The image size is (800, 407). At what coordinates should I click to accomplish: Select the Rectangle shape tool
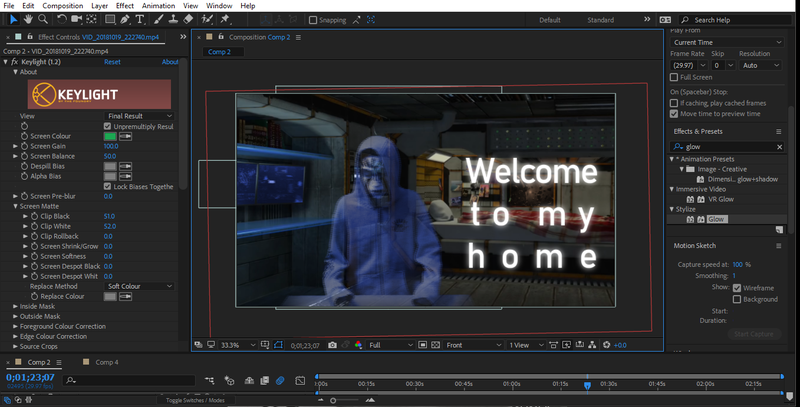110,19
